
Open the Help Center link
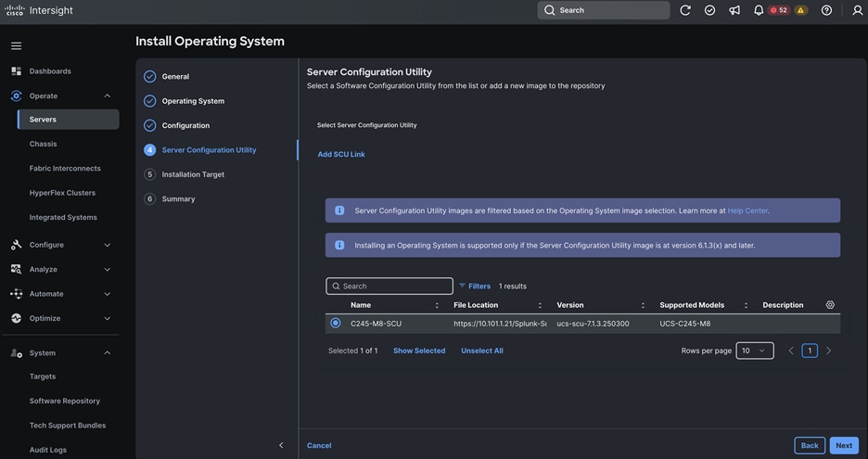click(747, 210)
